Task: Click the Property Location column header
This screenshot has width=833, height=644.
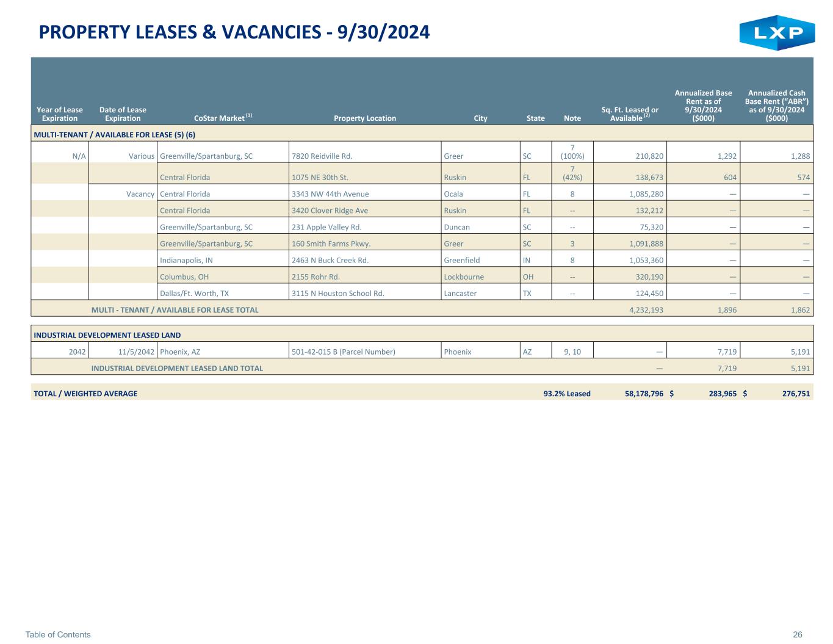Action: point(365,118)
